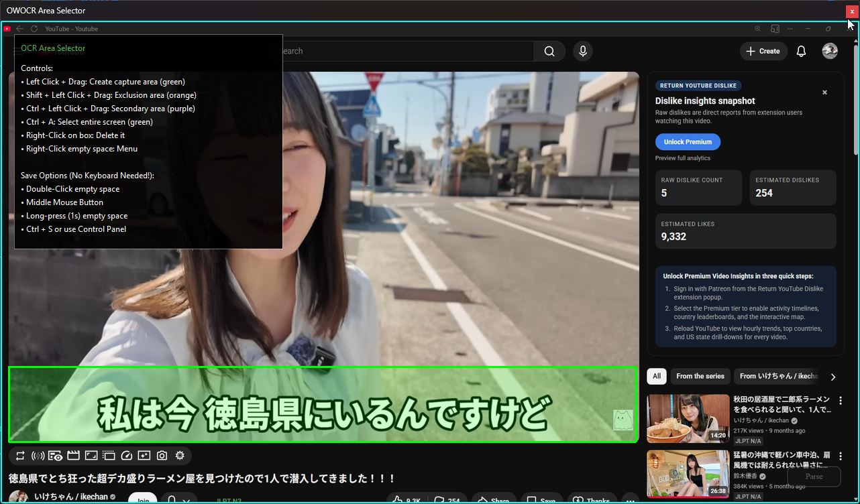
Task: Close the Dislike insights snapshot panel
Action: (x=824, y=92)
